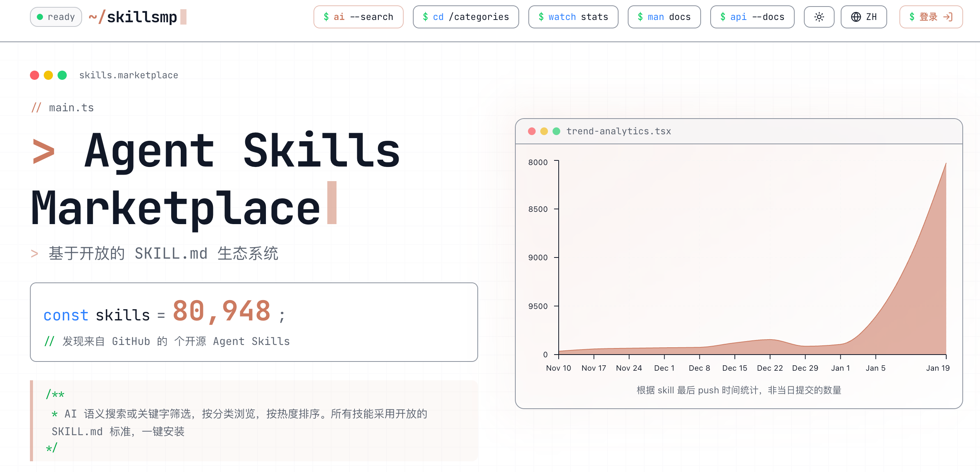Click yellow dot beside skills.marketplace

[48, 75]
